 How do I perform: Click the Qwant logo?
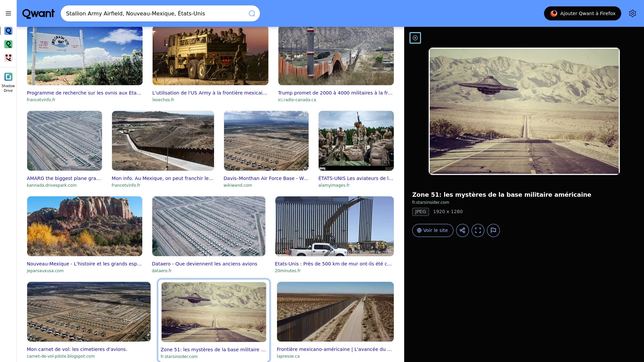click(x=38, y=13)
